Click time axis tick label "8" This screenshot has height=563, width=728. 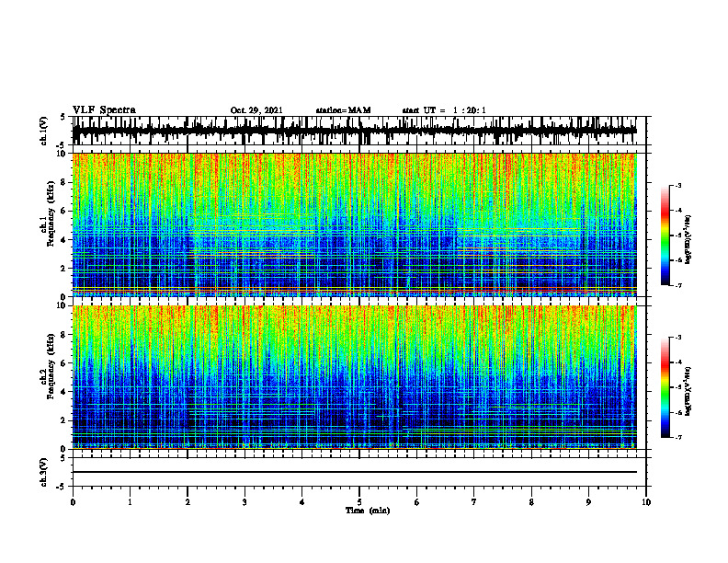coord(531,502)
